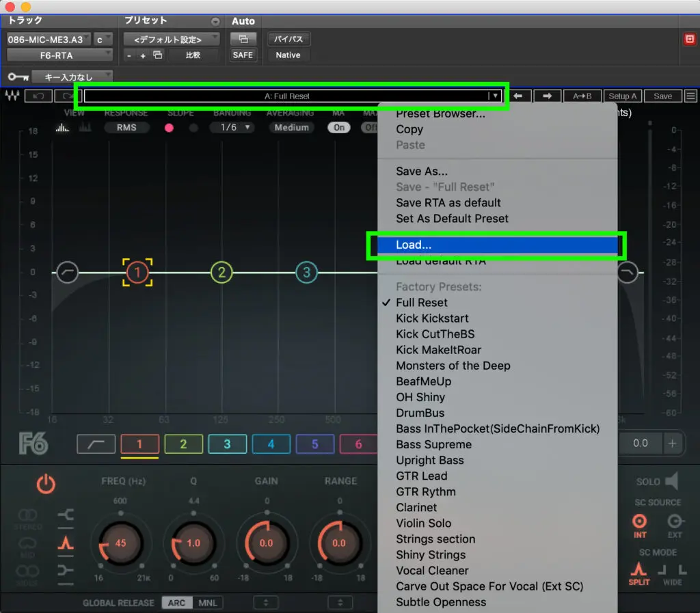
Task: Open the Banding 1/6 dropdown
Action: pos(232,128)
